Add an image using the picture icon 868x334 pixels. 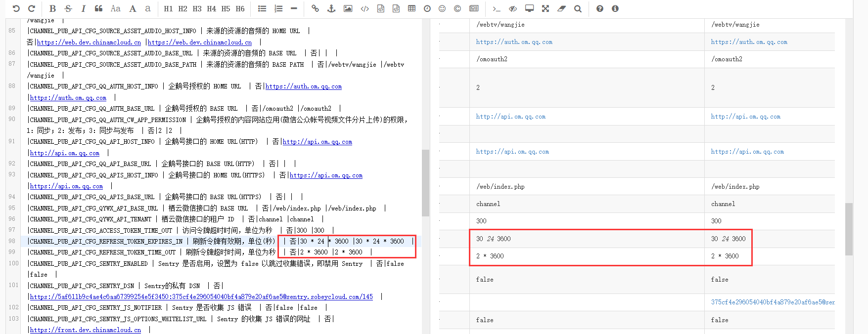click(348, 8)
